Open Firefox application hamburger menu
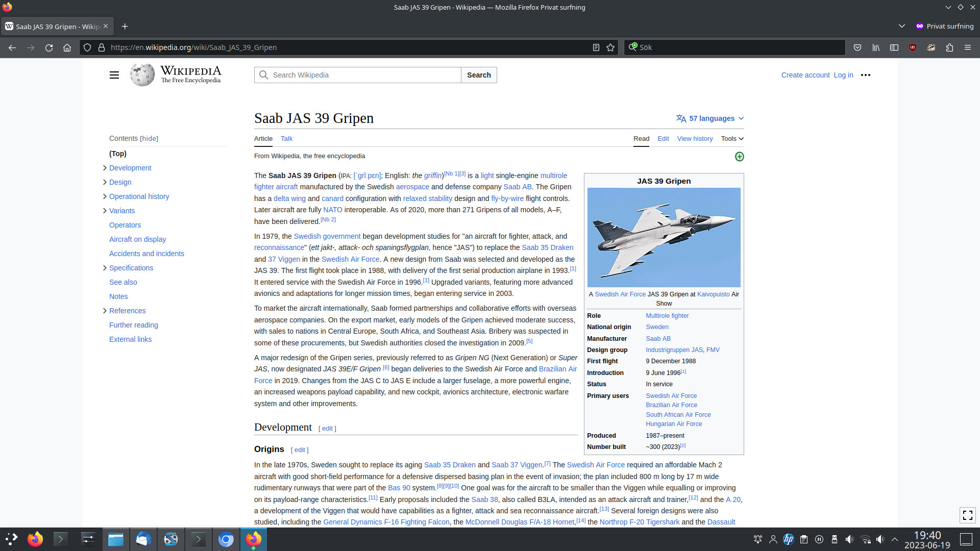980x551 pixels. pos(967,47)
